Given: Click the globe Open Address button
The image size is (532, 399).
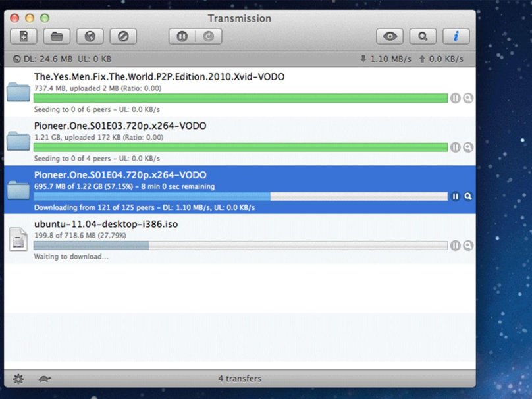Looking at the screenshot, I should 90,37.
